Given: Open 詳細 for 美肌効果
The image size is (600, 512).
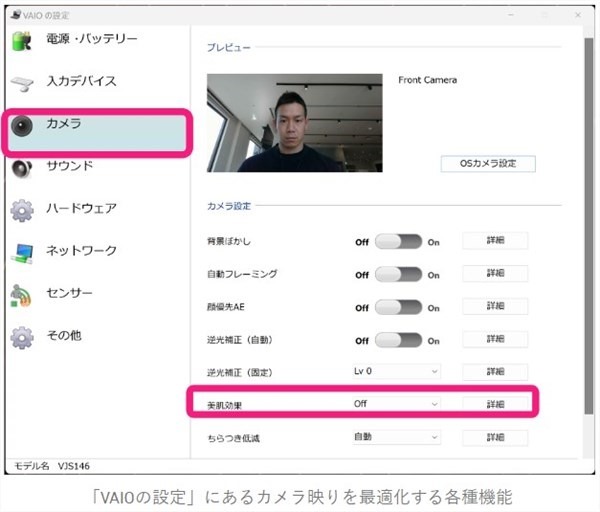Looking at the screenshot, I should click(495, 404).
